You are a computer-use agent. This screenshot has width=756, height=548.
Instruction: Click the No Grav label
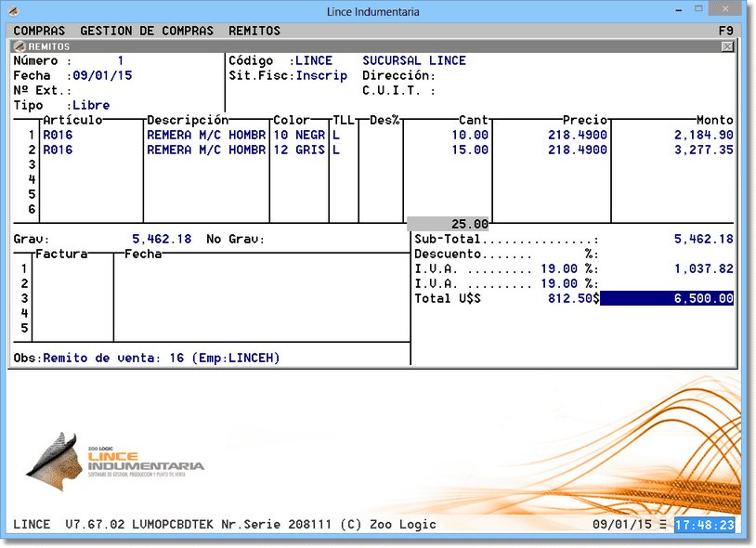[x=236, y=239]
